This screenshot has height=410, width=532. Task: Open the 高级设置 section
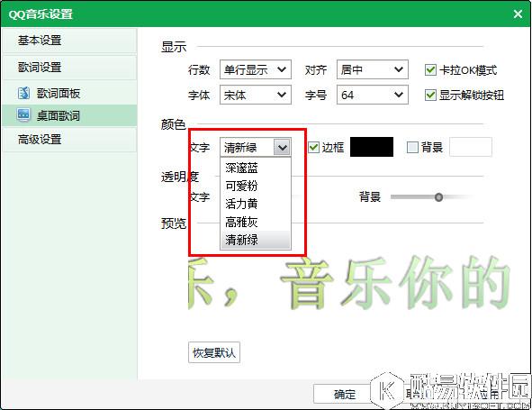click(x=69, y=140)
